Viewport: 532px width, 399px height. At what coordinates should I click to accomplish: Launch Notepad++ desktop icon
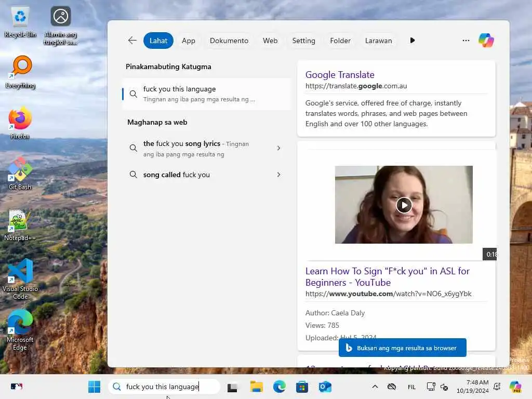coord(20,225)
